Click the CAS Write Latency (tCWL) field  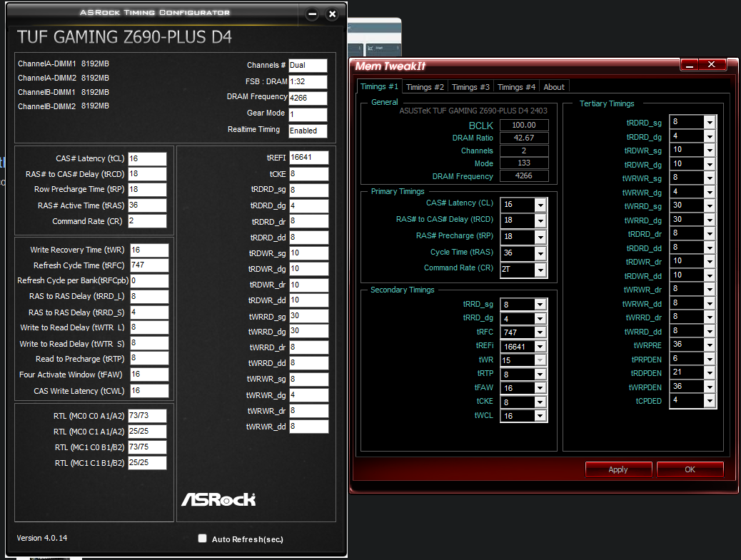click(149, 391)
